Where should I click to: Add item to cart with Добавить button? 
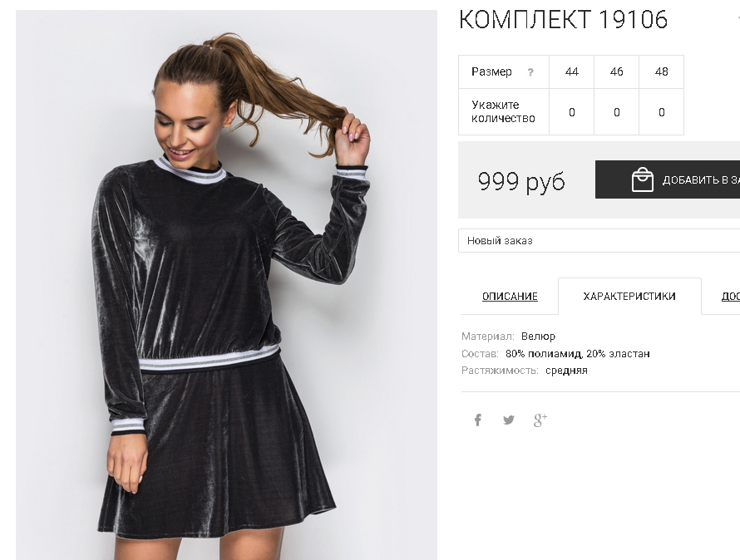tap(668, 179)
